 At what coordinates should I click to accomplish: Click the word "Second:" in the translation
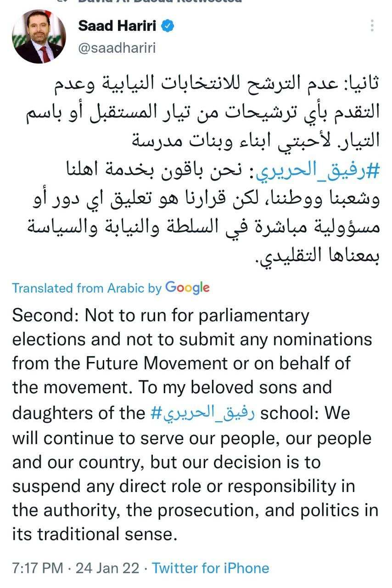pyautogui.click(x=45, y=316)
